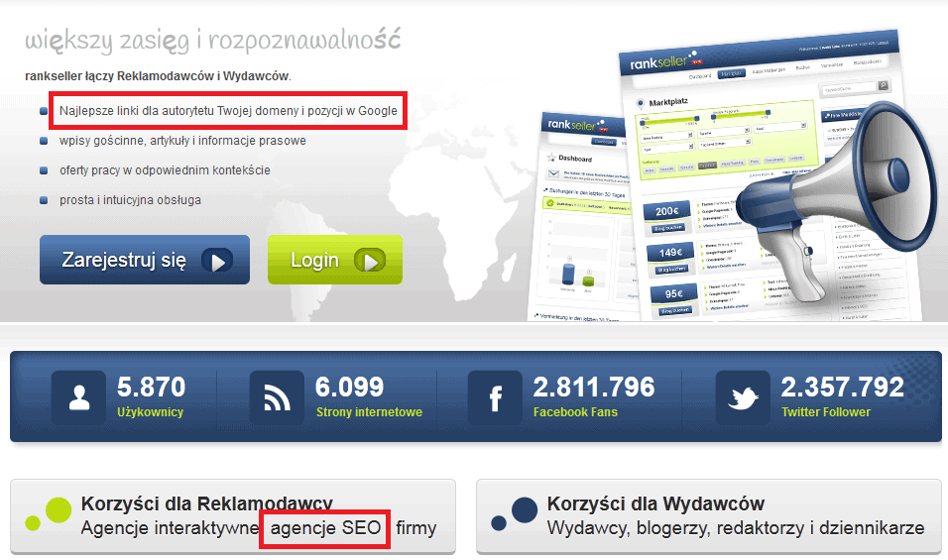Click the 'Twitter Follower' label
This screenshot has width=948, height=560.
(x=826, y=412)
